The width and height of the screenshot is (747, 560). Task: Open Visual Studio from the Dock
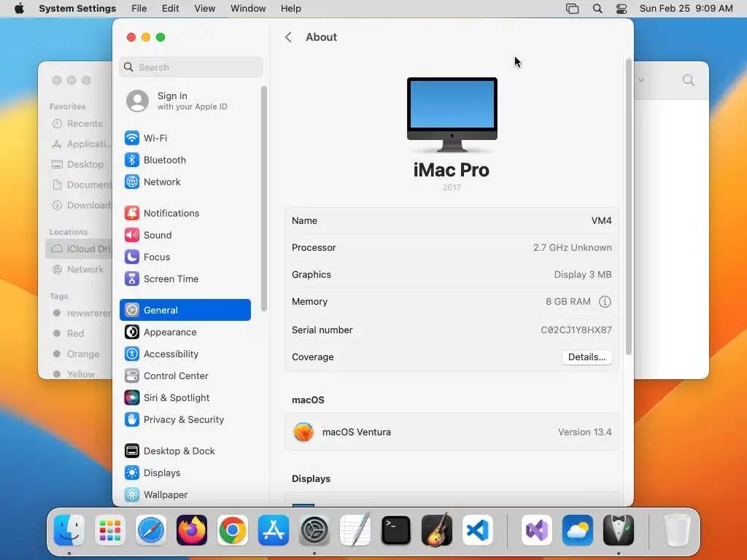(537, 530)
